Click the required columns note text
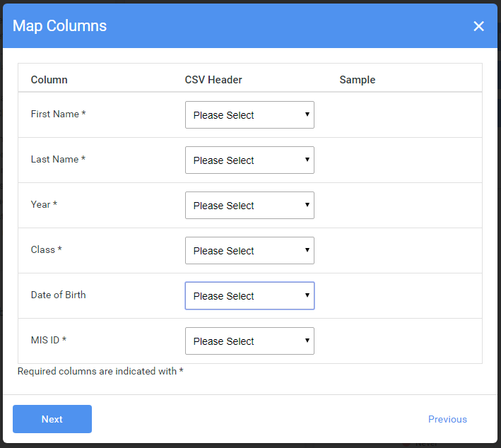Image resolution: width=501 pixels, height=448 pixels. click(x=100, y=371)
